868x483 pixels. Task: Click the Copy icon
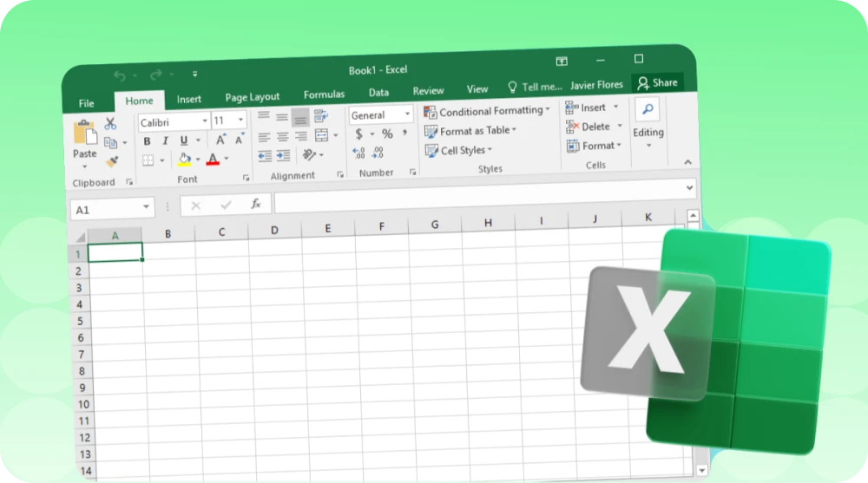(111, 143)
